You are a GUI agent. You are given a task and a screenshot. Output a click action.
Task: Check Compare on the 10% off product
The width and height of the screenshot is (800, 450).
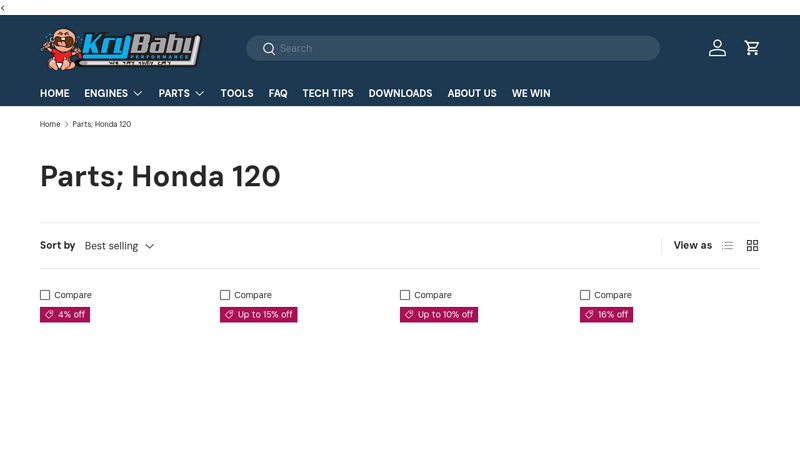coord(405,295)
